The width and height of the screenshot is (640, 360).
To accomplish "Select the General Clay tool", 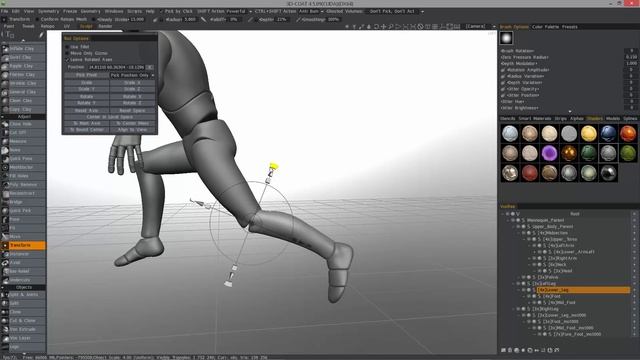I will tap(23, 92).
